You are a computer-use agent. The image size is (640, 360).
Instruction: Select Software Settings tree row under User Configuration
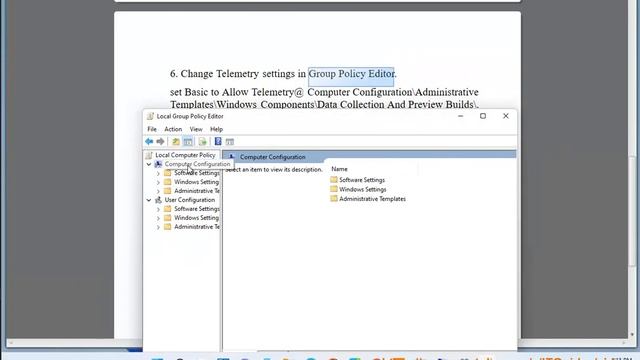tap(192, 209)
